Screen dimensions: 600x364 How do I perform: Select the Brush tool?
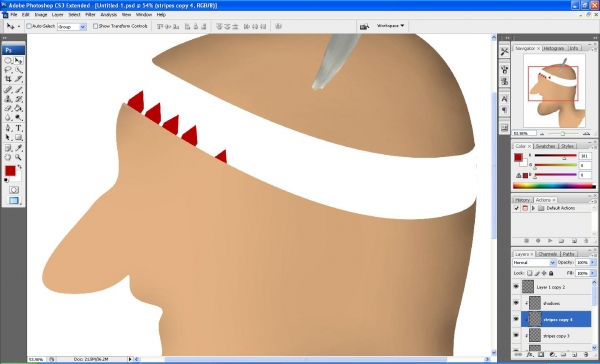(x=18, y=90)
